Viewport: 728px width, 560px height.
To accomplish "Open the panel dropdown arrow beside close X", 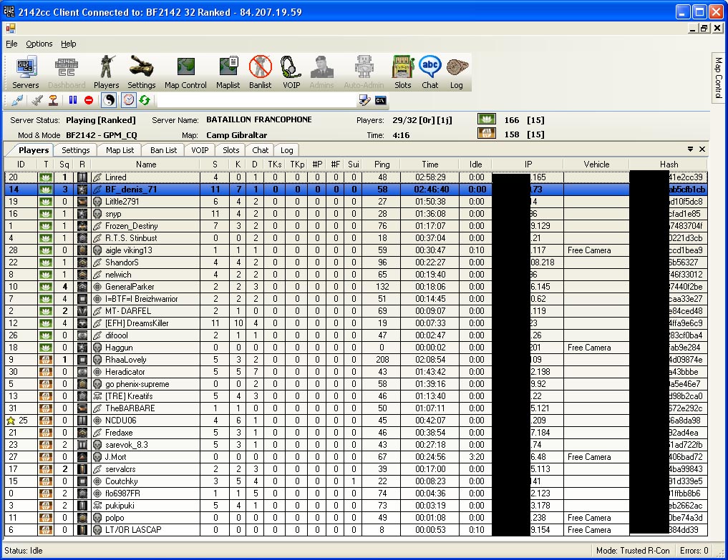I will click(690, 149).
